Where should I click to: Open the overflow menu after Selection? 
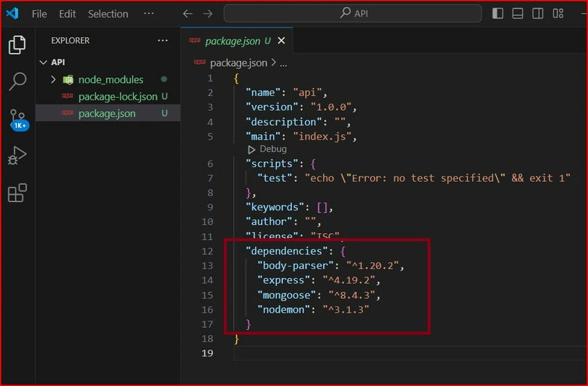tap(149, 14)
